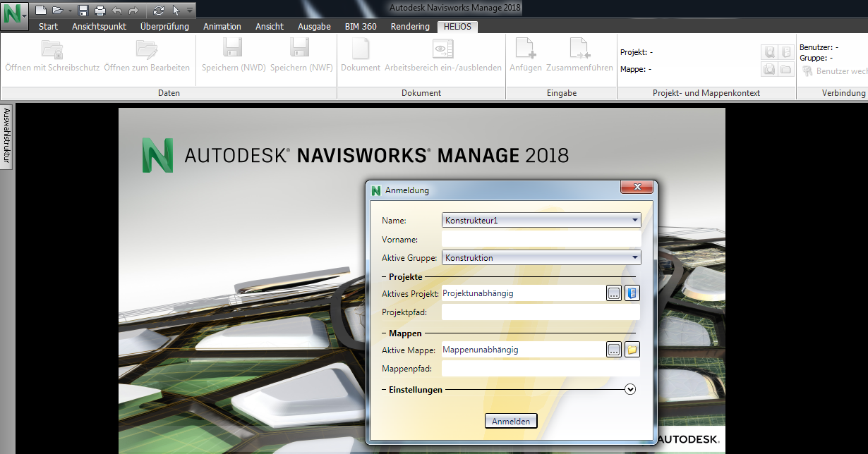Viewport: 868px width, 454px height.
Task: Click the browse ellipsis button for Aktive Mappe
Action: tap(614, 350)
